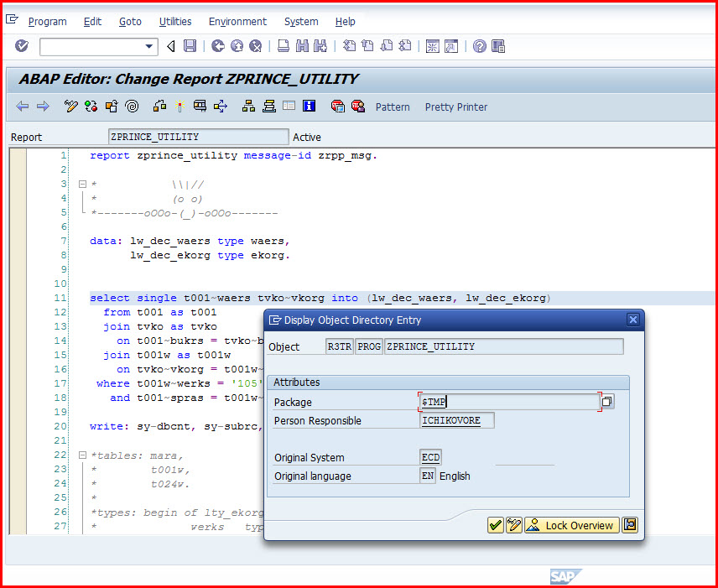The image size is (718, 588).
Task: Confirm the dialog with the green checkmark icon
Action: pos(495,525)
